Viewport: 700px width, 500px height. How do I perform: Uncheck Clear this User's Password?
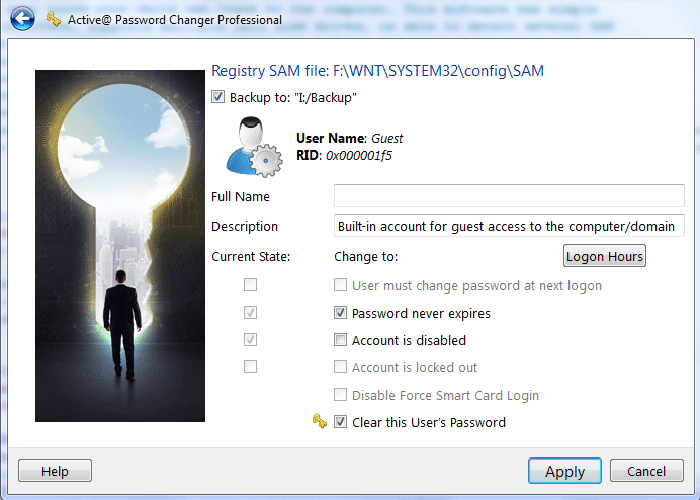click(340, 422)
